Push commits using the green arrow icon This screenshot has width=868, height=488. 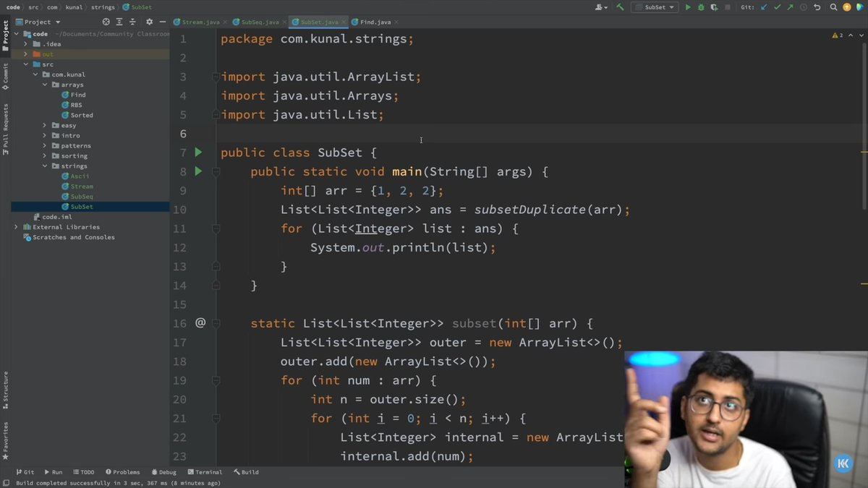pos(789,7)
